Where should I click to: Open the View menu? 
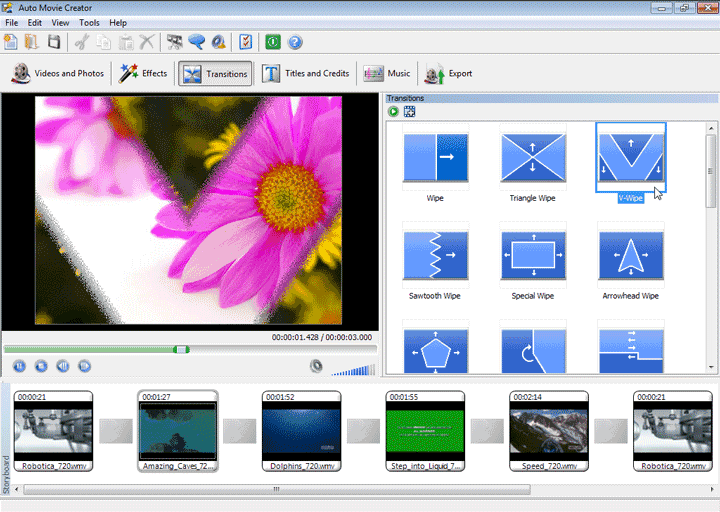61,22
